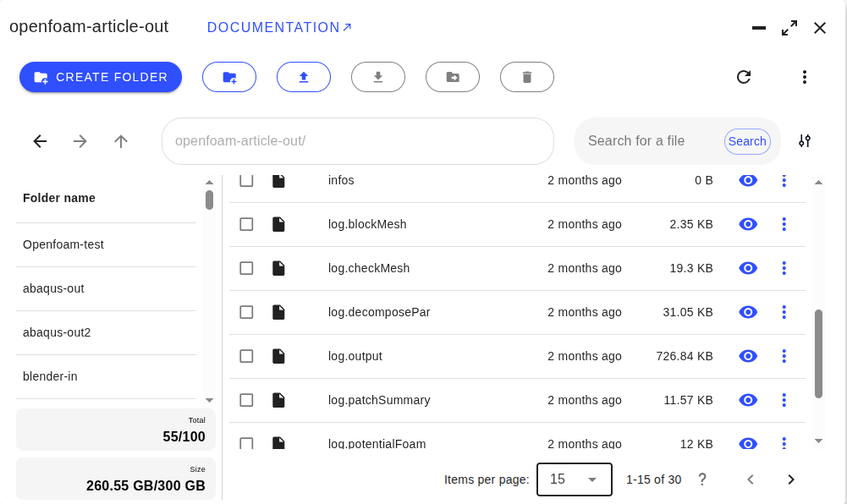The height and width of the screenshot is (504, 847).
Task: Click the move-to-folder icon button
Action: [x=453, y=77]
